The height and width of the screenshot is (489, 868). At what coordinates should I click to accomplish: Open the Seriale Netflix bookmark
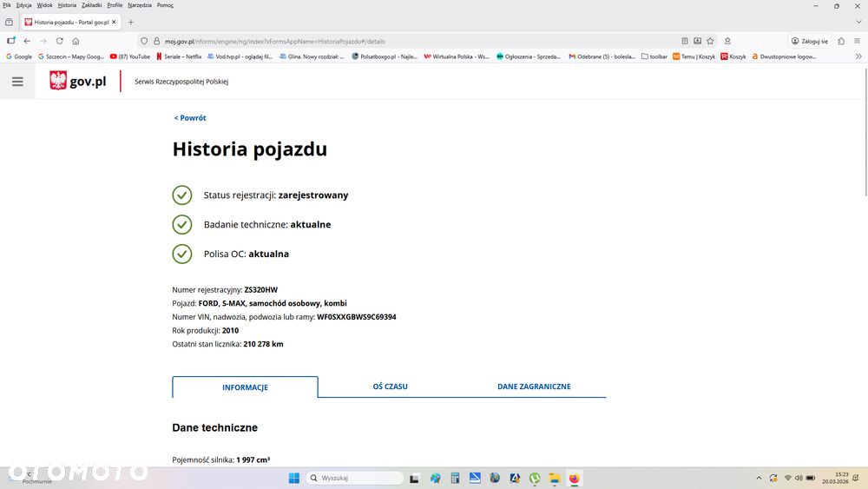[x=179, y=56]
